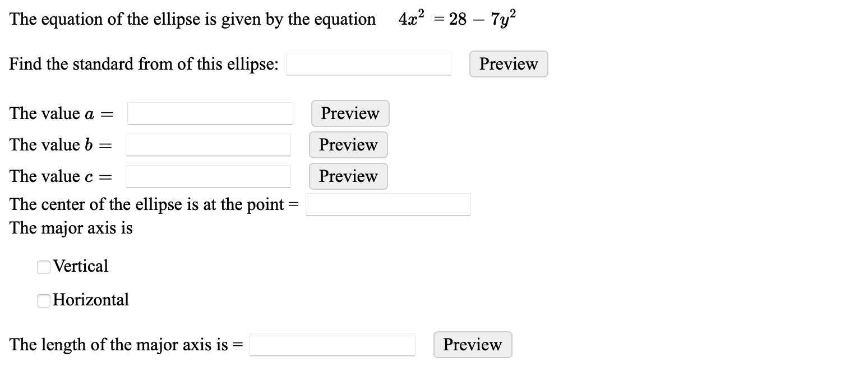Click the major axis length input field
Viewport: 868px width, 384px height.
(x=331, y=345)
